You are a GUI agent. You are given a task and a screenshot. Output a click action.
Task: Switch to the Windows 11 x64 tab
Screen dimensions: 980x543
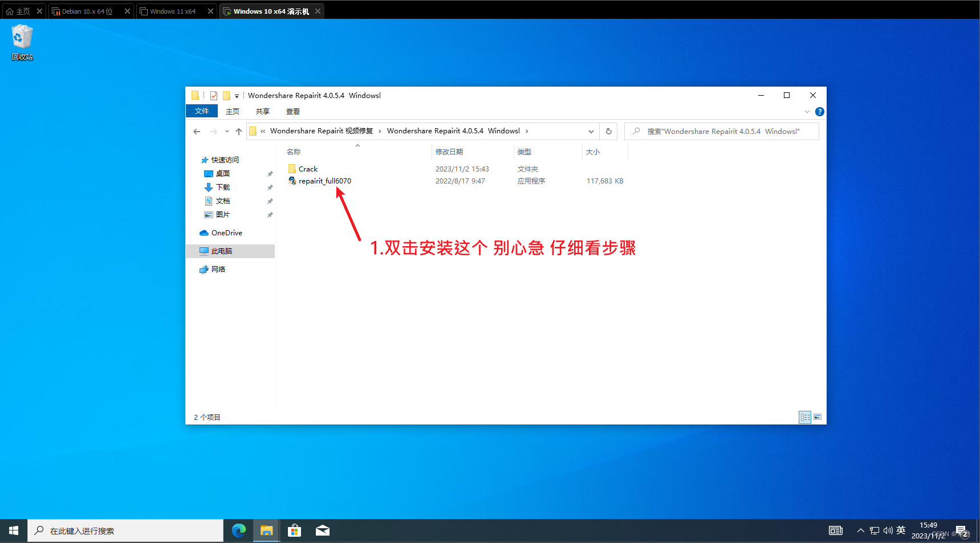tap(172, 11)
